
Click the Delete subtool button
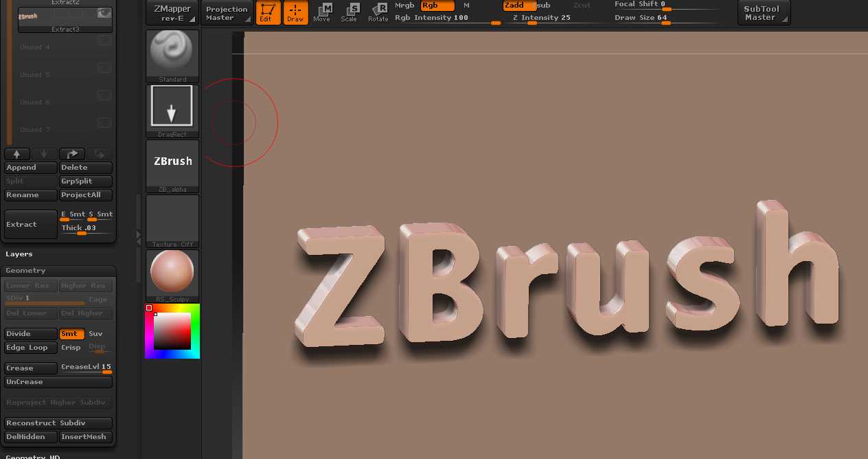(x=85, y=168)
